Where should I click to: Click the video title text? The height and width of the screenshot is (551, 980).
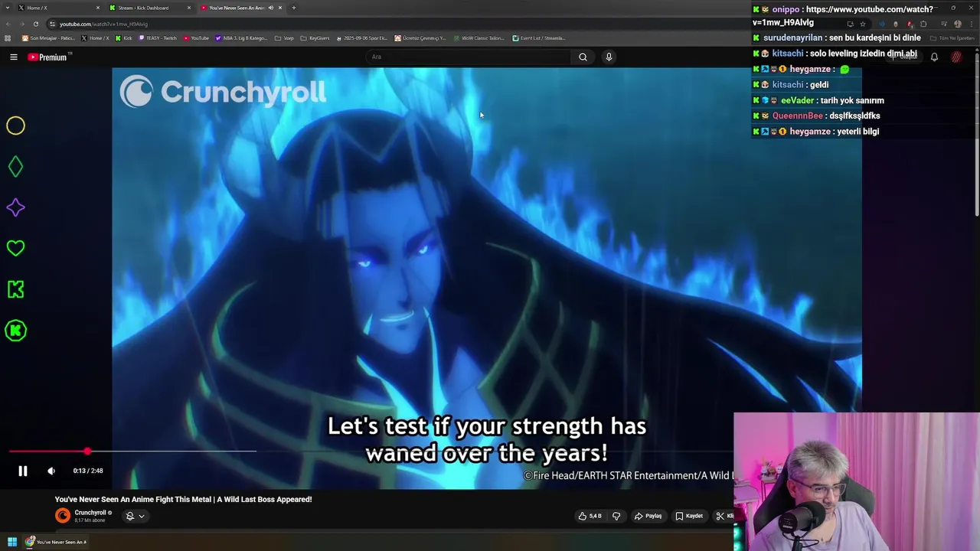(183, 499)
